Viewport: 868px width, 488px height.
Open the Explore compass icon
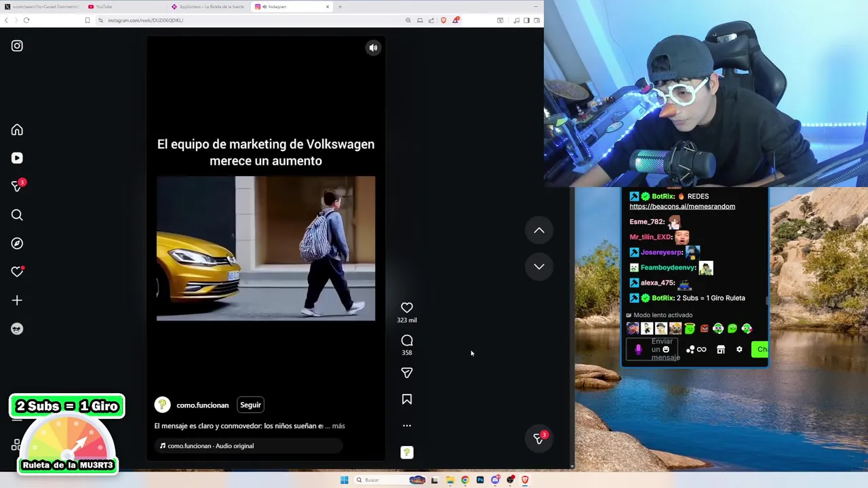[x=17, y=243]
